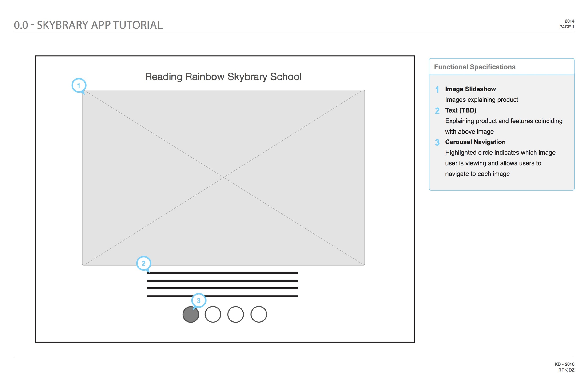
Task: Click the 'RRKIDZ' footer text
Action: pyautogui.click(x=566, y=370)
